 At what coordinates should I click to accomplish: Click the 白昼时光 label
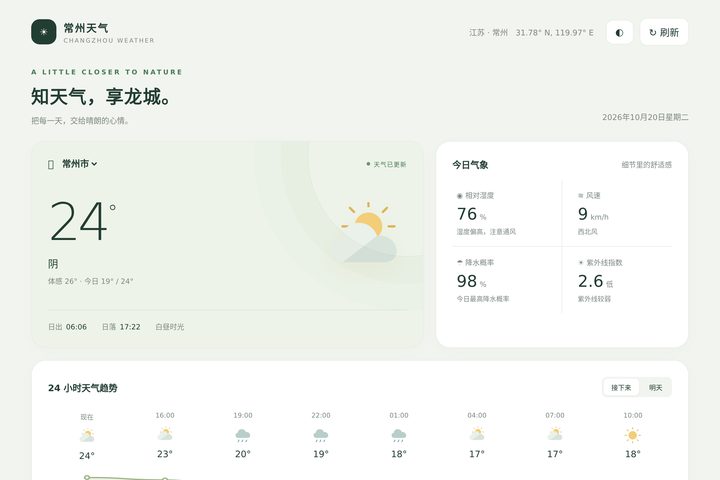point(170,327)
